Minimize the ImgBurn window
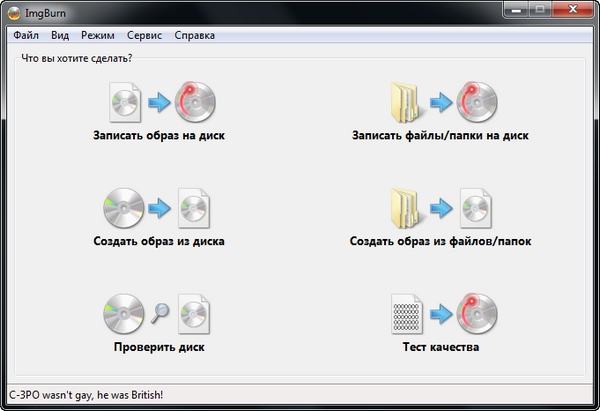Image resolution: width=600 pixels, height=411 pixels. point(516,10)
